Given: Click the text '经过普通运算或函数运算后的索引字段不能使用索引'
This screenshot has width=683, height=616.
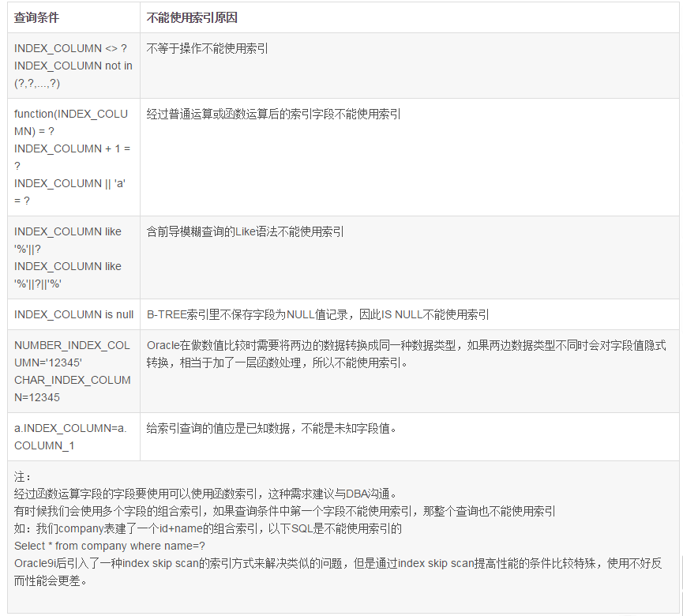Looking at the screenshot, I should [x=273, y=115].
